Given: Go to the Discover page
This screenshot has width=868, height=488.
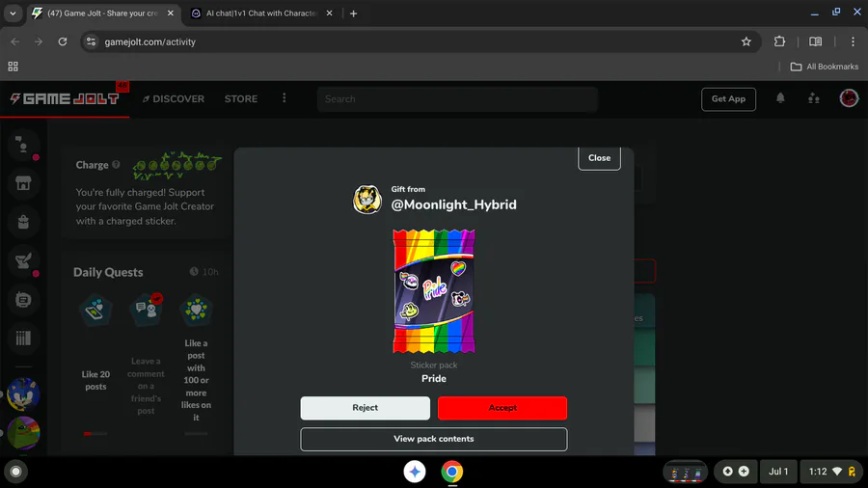Looking at the screenshot, I should coord(174,99).
